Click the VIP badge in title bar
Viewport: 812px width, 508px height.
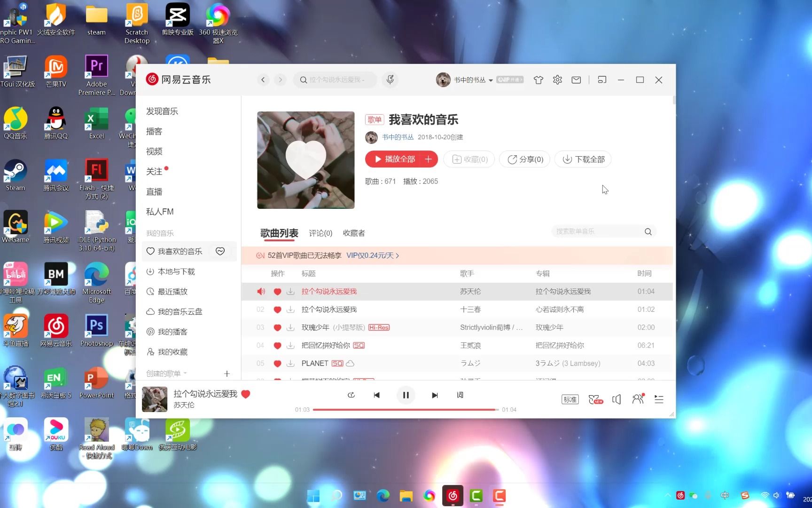click(x=510, y=80)
